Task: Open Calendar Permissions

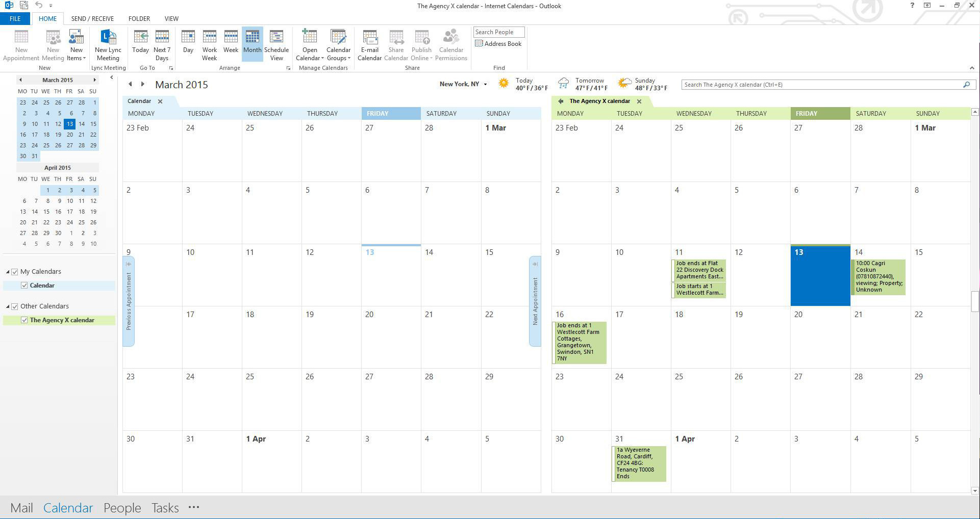Action: pos(451,45)
